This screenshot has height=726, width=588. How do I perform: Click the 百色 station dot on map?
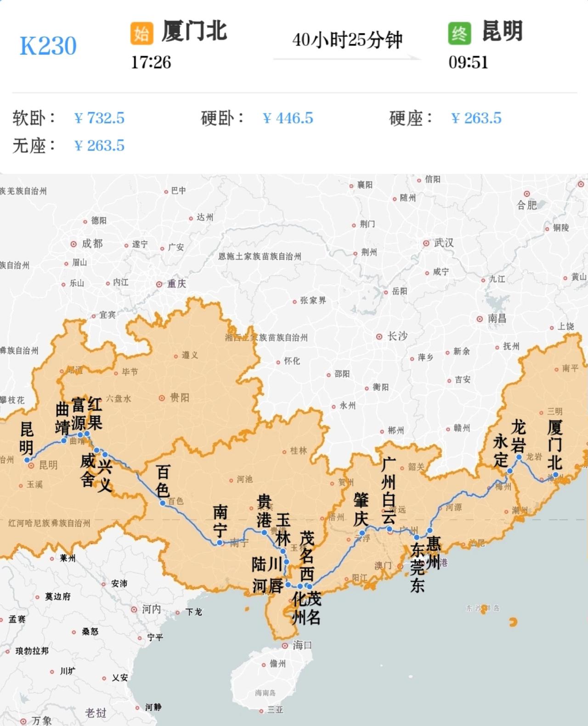pyautogui.click(x=163, y=503)
